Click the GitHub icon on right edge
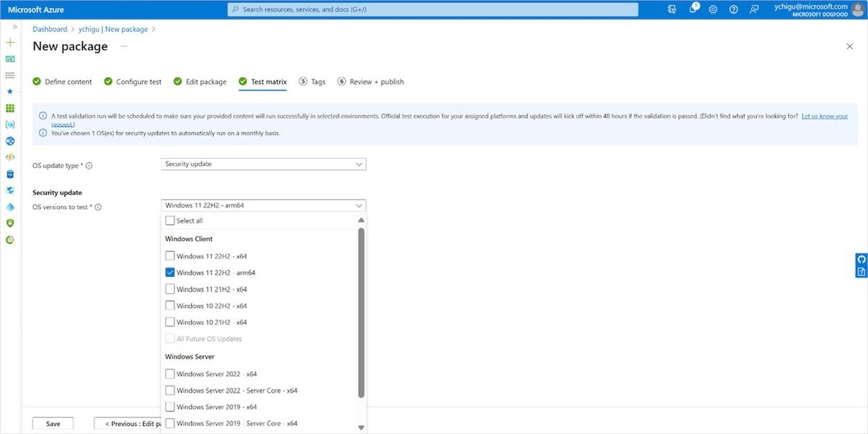The height and width of the screenshot is (434, 868). pos(861,260)
